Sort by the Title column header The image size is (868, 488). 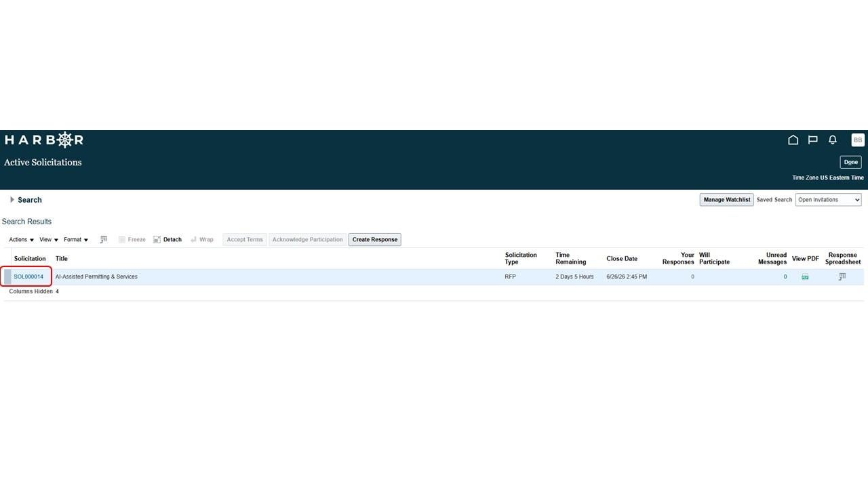(x=61, y=258)
